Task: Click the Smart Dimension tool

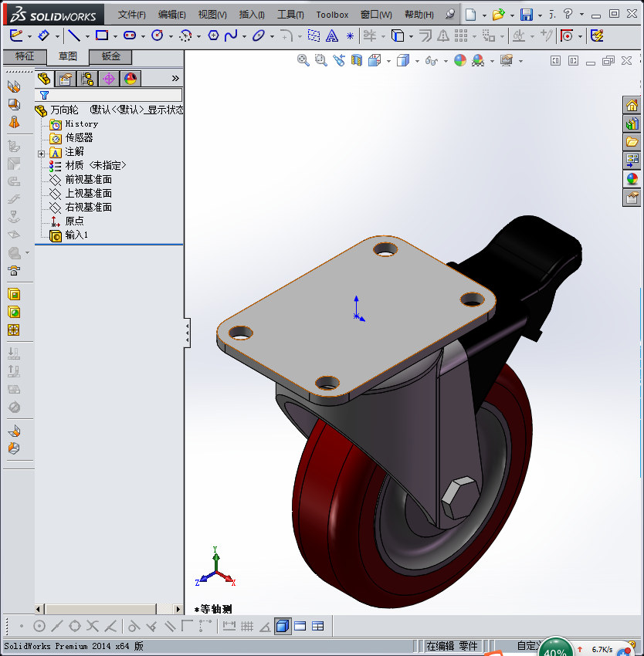Action: click(43, 36)
